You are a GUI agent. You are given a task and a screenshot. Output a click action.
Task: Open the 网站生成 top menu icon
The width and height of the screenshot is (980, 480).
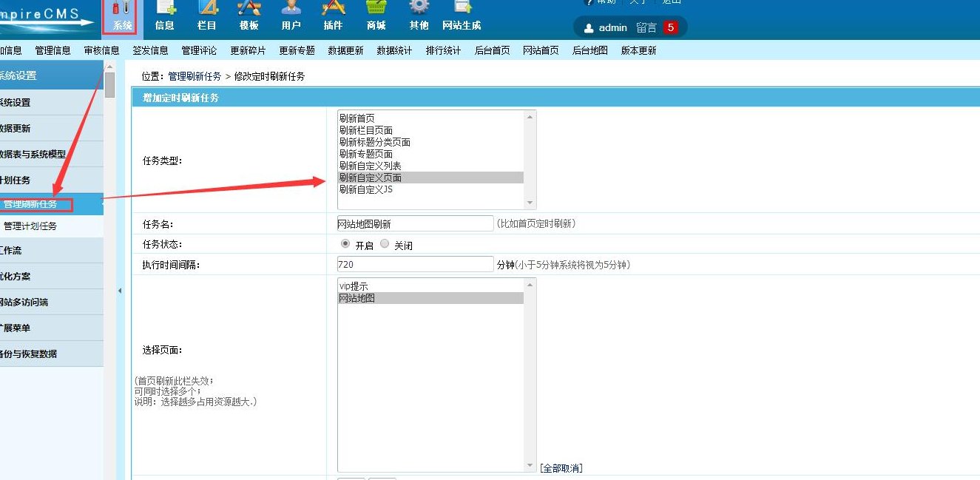click(462, 16)
